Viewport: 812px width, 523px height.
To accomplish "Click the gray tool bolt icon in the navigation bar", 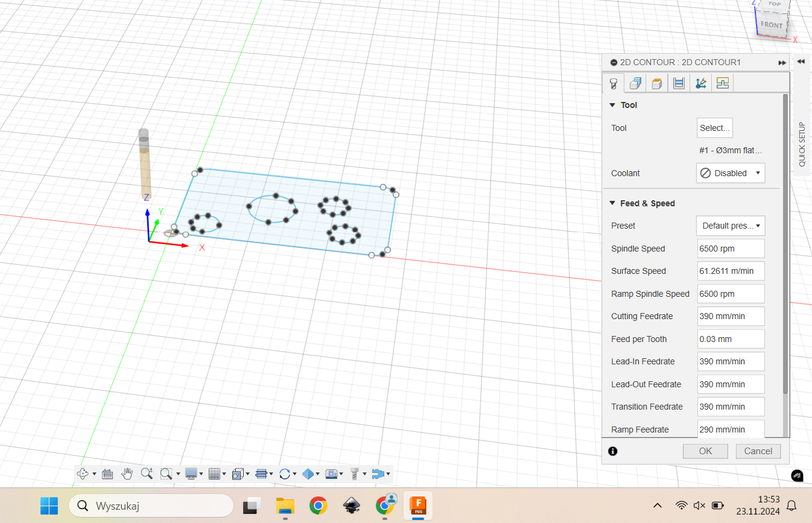I will [x=355, y=474].
